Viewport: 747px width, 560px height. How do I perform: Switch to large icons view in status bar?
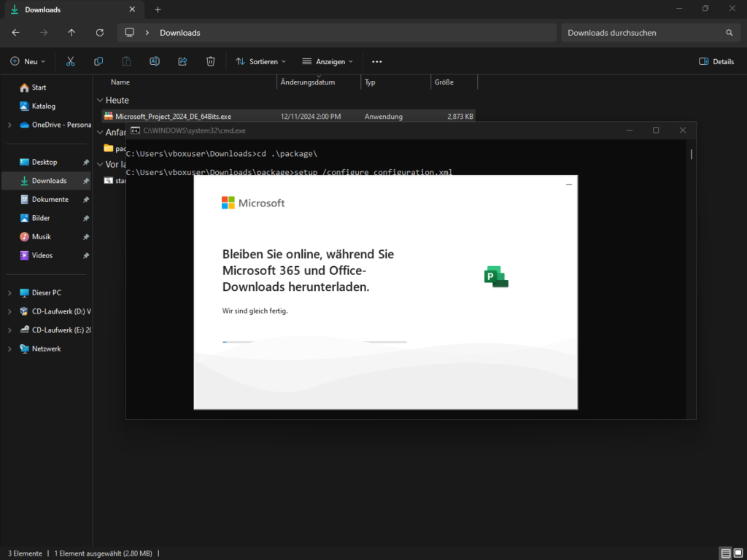[x=738, y=553]
